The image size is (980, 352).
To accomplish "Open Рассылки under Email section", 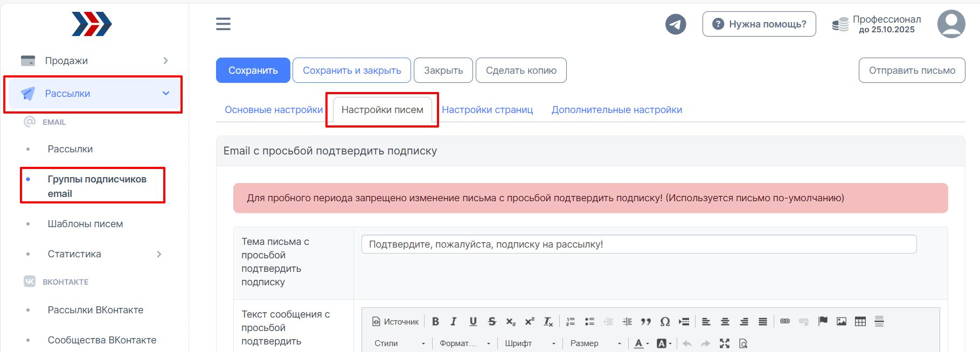I will pyautogui.click(x=70, y=149).
